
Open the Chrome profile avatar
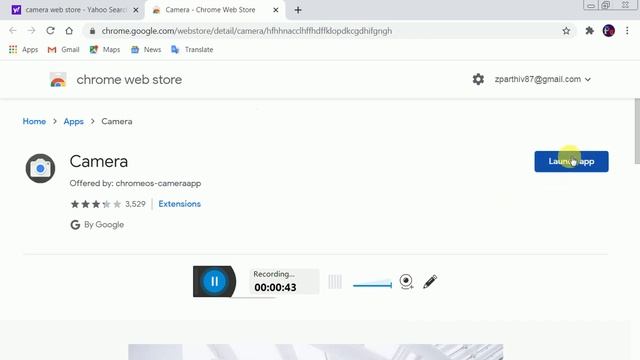click(609, 31)
